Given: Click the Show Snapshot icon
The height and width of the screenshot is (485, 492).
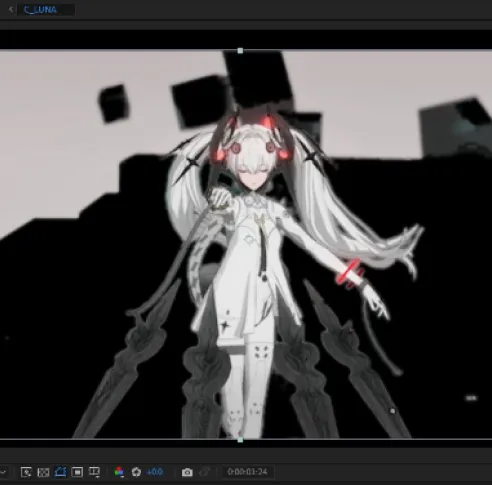Looking at the screenshot, I should [204, 472].
